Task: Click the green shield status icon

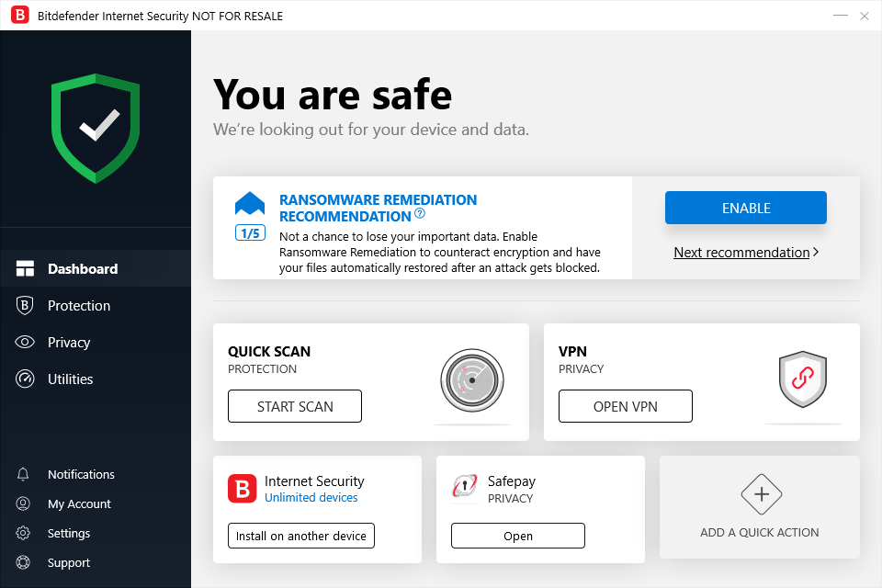Action: tap(96, 128)
